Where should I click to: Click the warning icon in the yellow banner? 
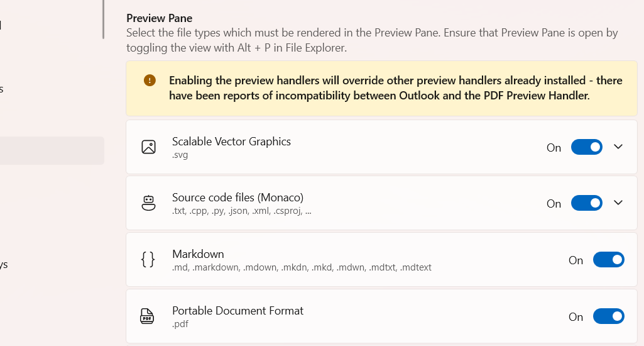click(150, 81)
